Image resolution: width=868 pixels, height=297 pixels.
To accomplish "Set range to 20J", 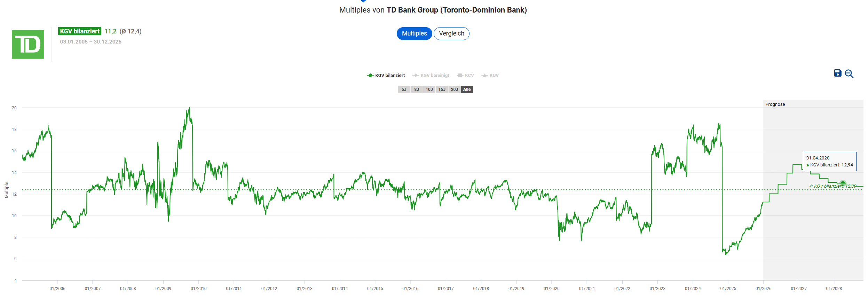I will coord(454,89).
